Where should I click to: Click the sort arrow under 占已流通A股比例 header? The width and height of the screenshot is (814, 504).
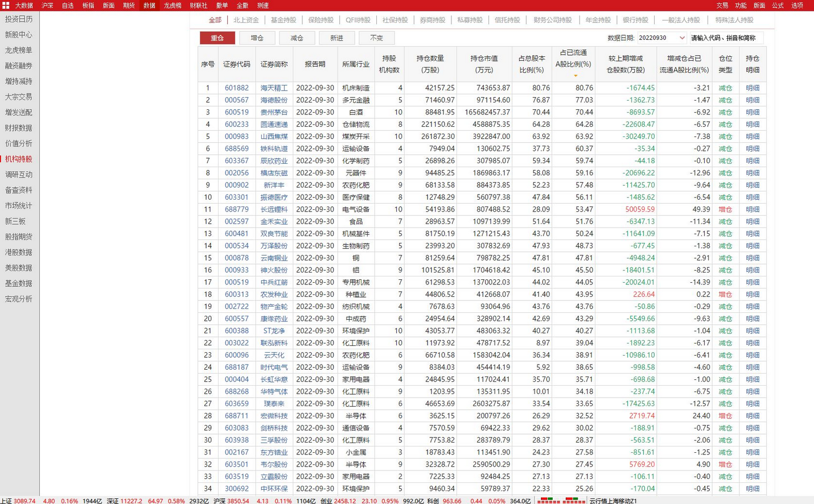coord(575,76)
